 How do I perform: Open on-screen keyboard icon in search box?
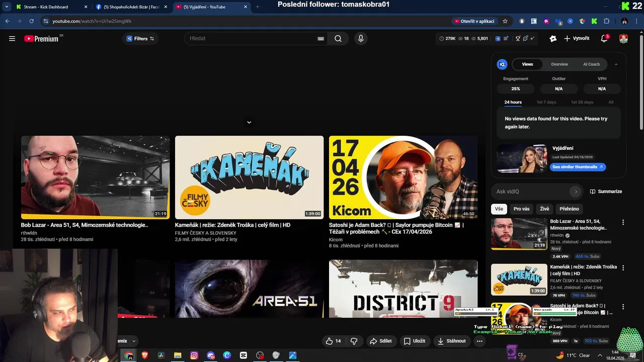click(320, 39)
